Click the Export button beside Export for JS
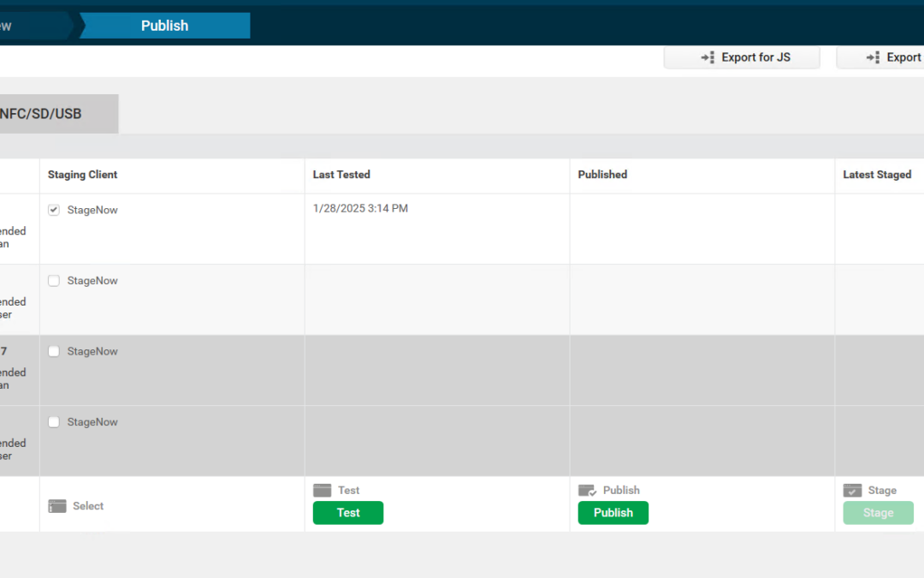Viewport: 924px width, 578px height. [880, 57]
